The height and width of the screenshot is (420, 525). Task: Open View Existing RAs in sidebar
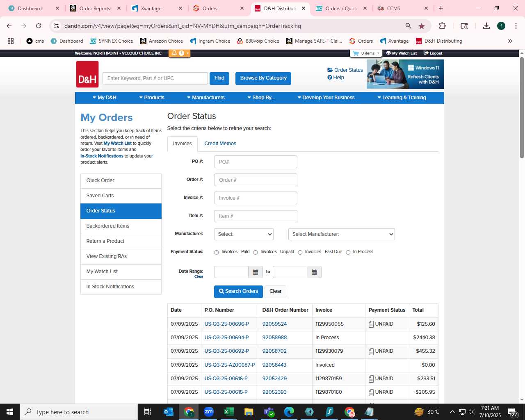pos(121,256)
